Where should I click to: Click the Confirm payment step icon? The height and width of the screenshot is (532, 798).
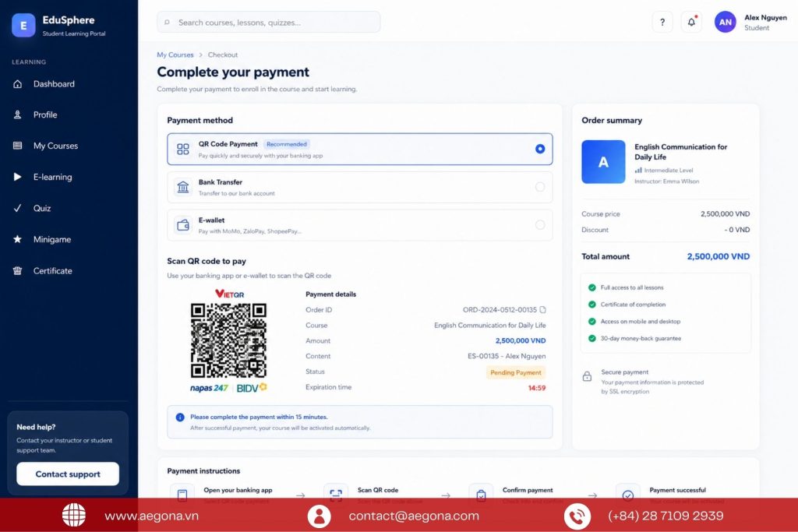click(x=481, y=495)
